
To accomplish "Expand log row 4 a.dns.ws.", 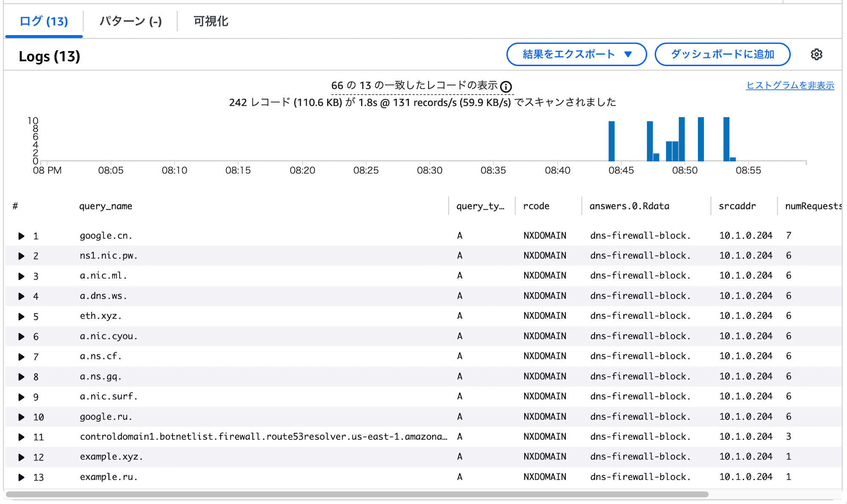I will 21,296.
